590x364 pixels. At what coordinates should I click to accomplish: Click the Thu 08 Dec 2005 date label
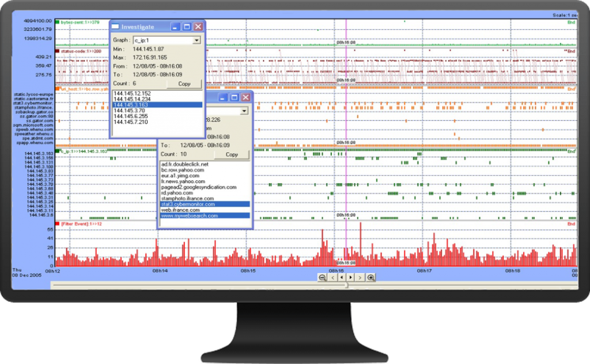tap(27, 272)
